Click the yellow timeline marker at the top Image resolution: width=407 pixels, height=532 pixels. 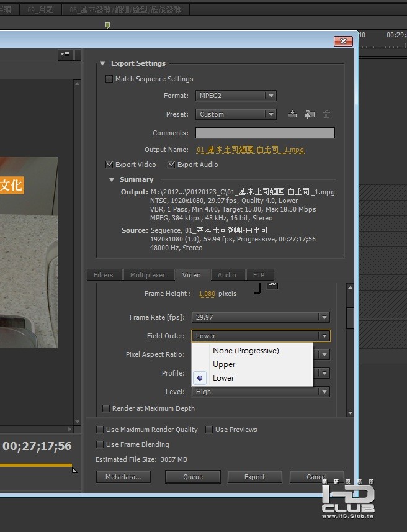click(107, 25)
